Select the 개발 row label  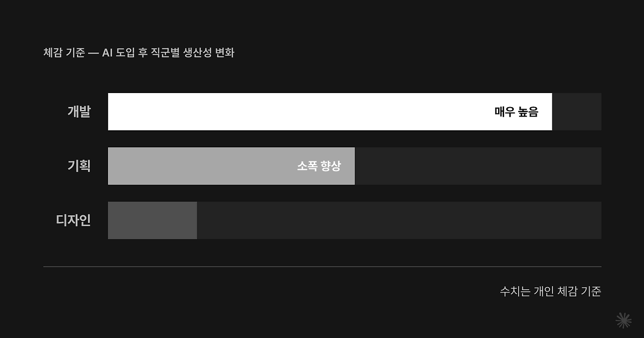[x=79, y=112]
